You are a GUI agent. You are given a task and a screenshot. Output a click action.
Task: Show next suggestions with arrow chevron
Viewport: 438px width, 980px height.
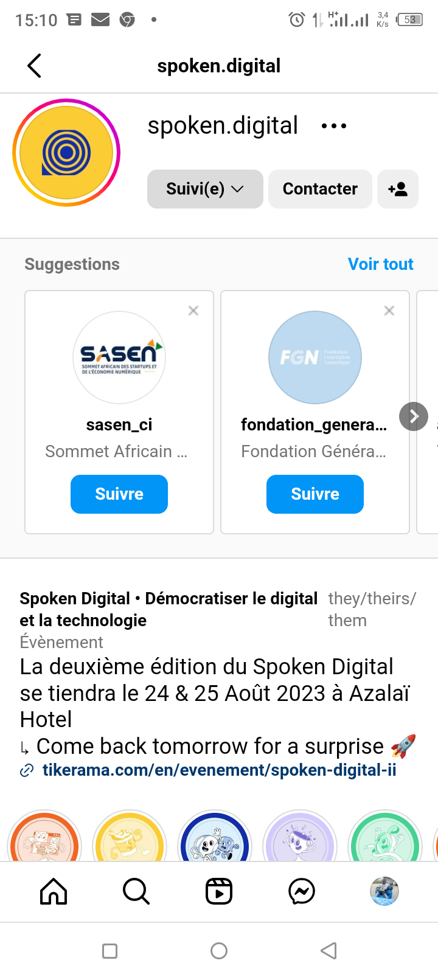tap(414, 416)
